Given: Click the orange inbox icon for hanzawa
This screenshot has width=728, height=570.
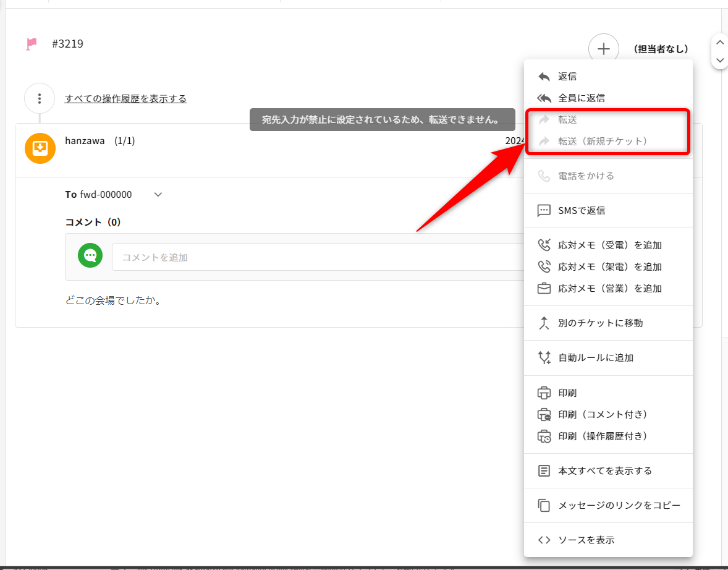Looking at the screenshot, I should [x=40, y=148].
